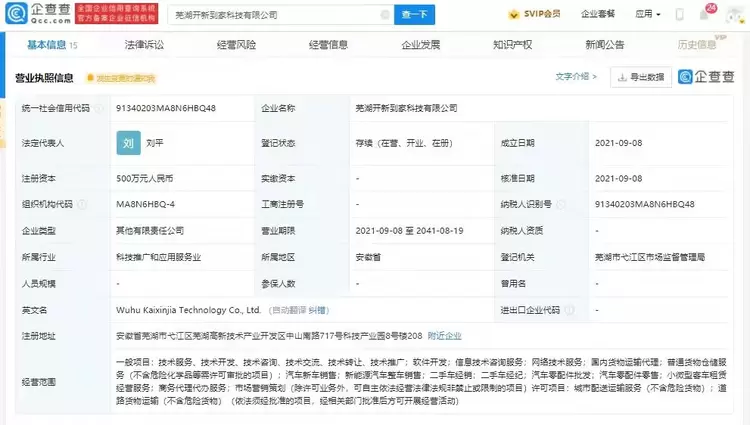Click the 导出数据 export button

tap(641, 77)
